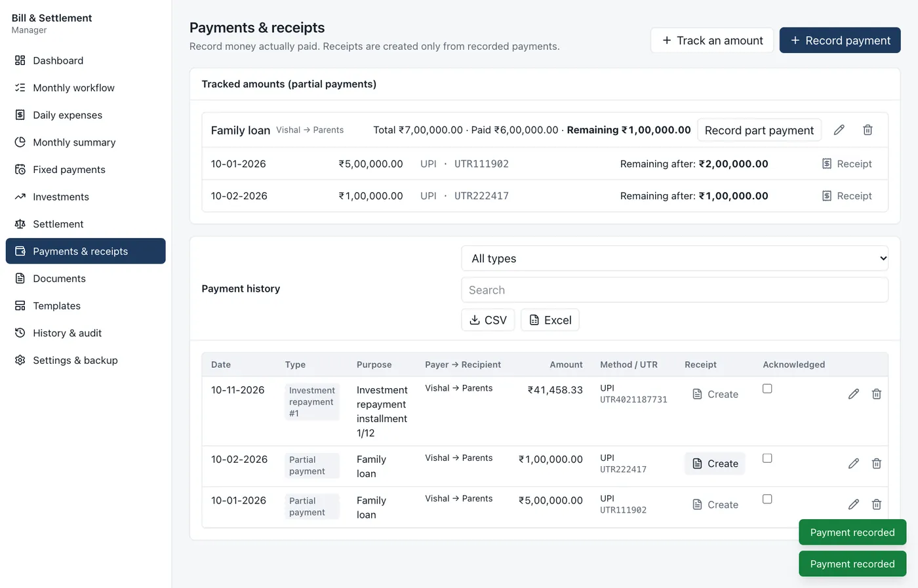Record part payment for Family loan
Screen dimensions: 918x588
tap(759, 130)
